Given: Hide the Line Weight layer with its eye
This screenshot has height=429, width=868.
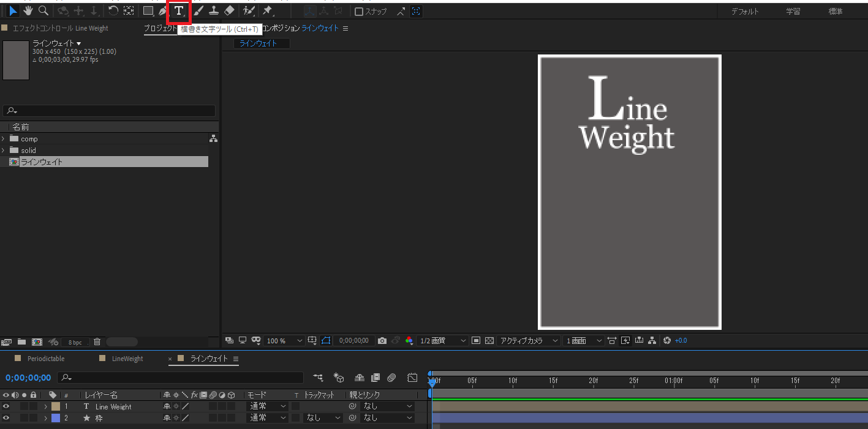Looking at the screenshot, I should pyautogui.click(x=6, y=406).
